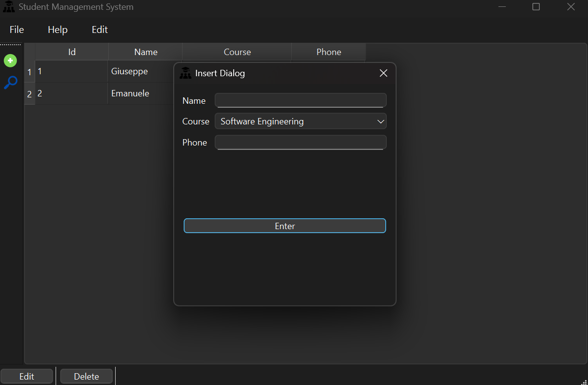
Task: Click the Name text field
Action: point(300,100)
